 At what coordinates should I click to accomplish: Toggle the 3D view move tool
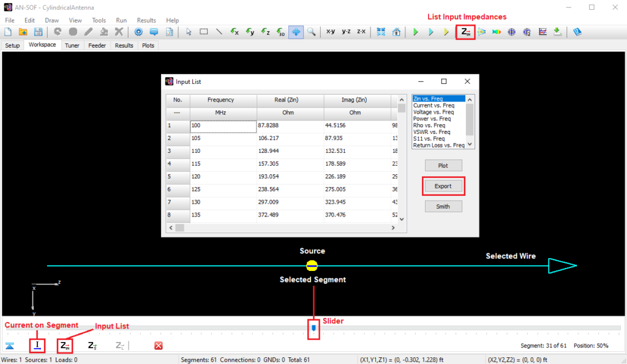pyautogui.click(x=296, y=32)
